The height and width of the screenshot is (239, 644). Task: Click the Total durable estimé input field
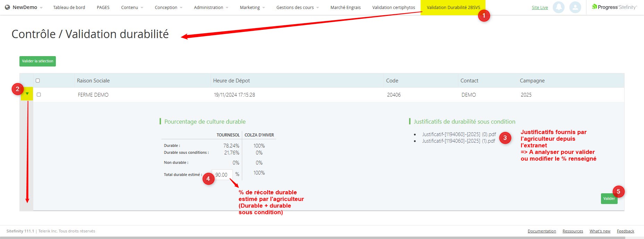222,175
